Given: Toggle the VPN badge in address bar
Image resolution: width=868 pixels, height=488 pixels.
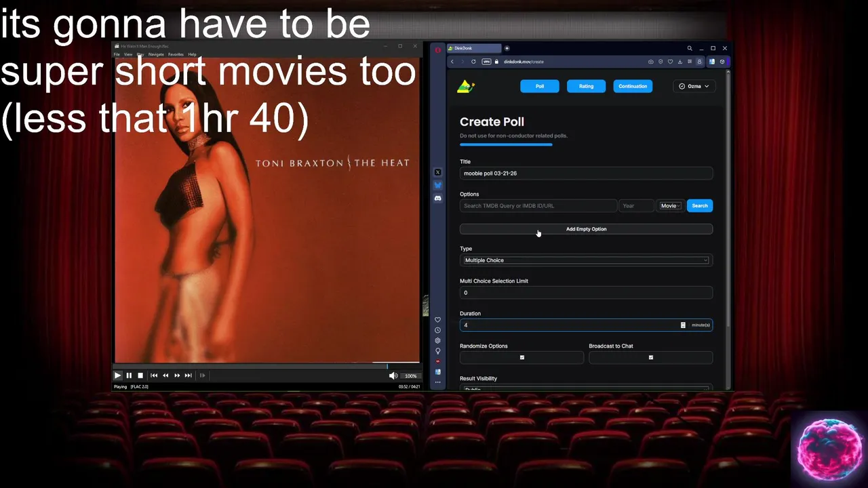Looking at the screenshot, I should pos(486,62).
